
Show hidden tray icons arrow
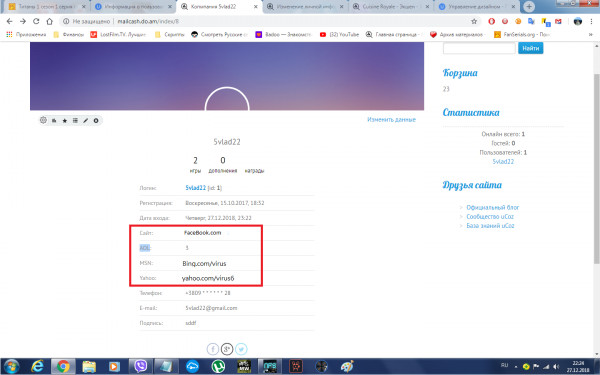(x=516, y=367)
